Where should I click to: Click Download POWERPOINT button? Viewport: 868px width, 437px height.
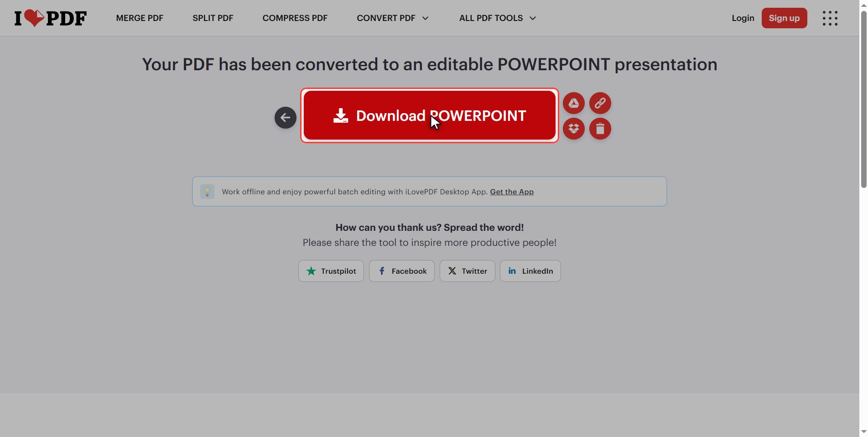coord(430,115)
